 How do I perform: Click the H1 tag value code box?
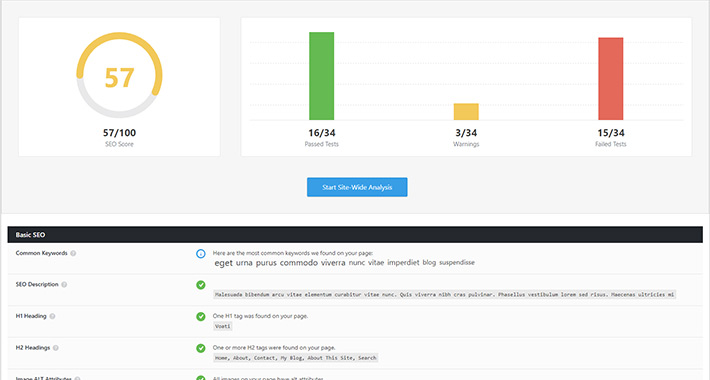(222, 326)
